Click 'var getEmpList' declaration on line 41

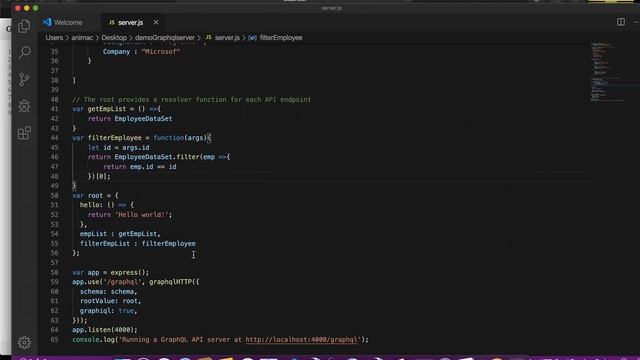(x=99, y=109)
